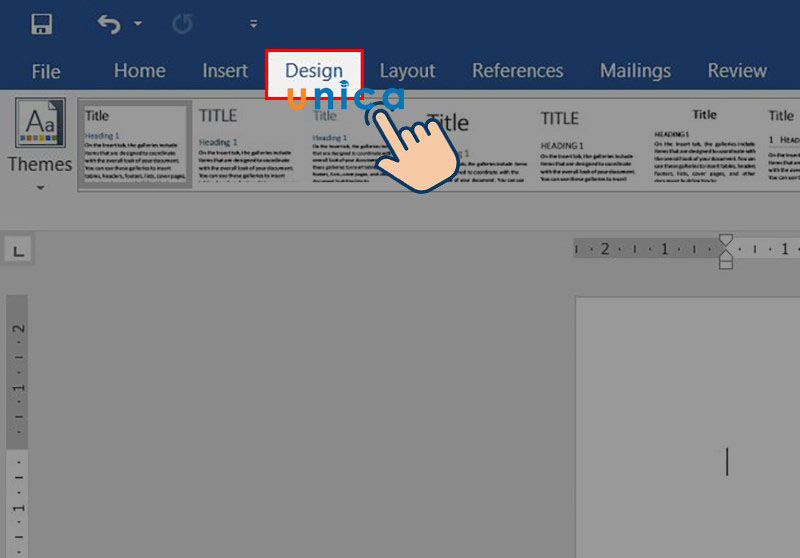This screenshot has width=800, height=558.
Task: Go to the References tab
Action: coord(517,71)
